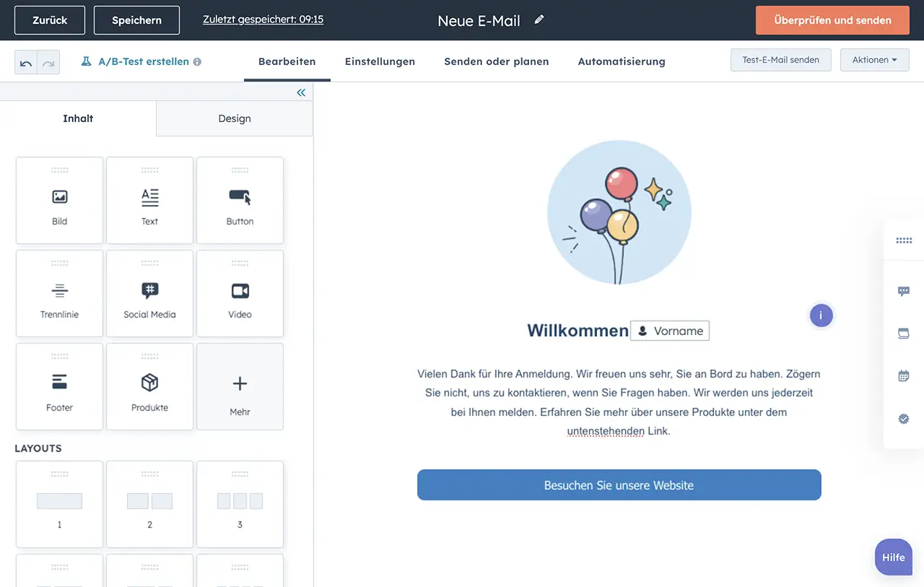The width and height of the screenshot is (924, 587).
Task: Click the Zurück button
Action: [50, 20]
